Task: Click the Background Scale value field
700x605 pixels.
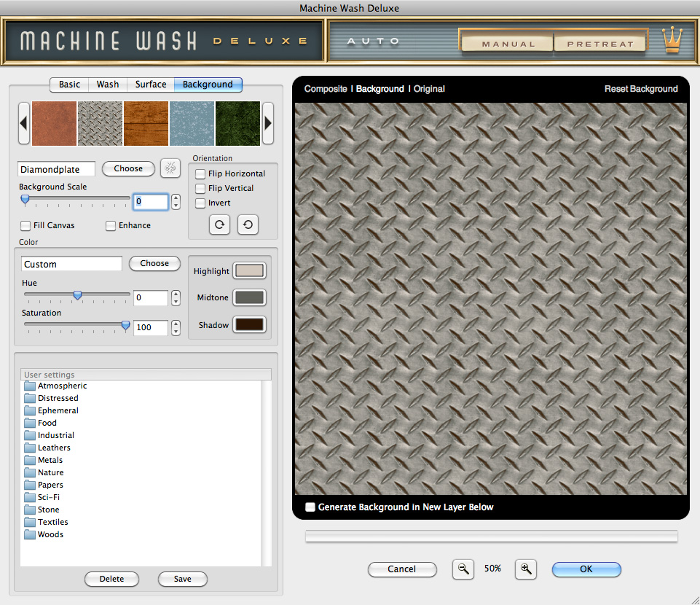Action: [x=151, y=201]
